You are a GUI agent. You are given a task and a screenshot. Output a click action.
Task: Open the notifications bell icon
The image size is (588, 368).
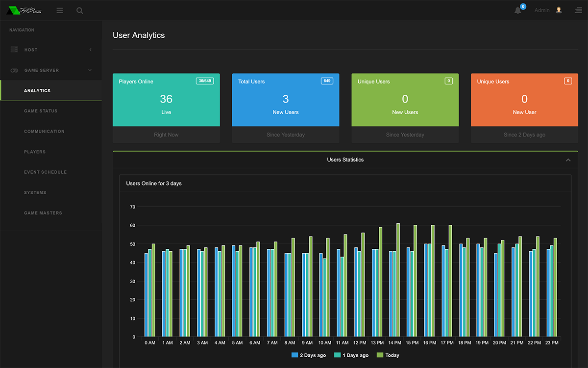[518, 10]
